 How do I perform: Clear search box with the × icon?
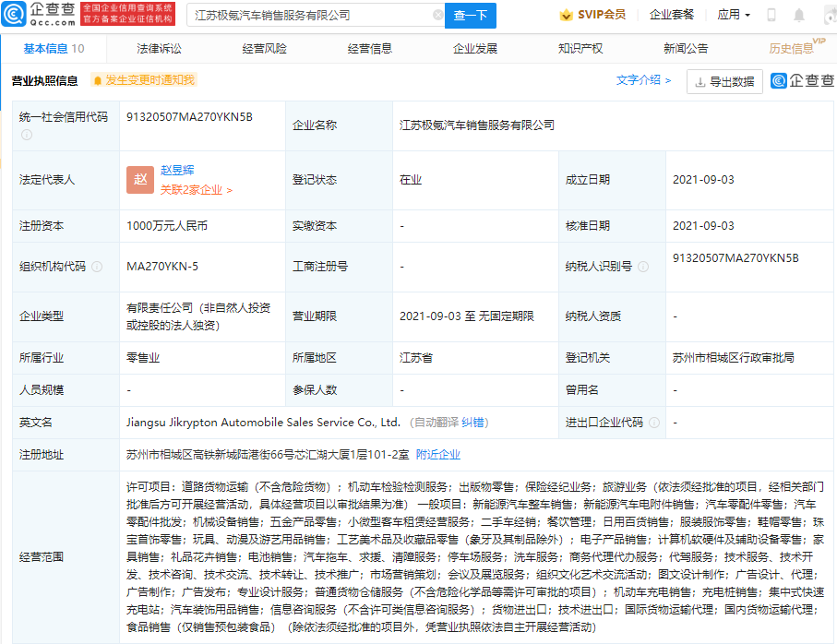coord(440,16)
